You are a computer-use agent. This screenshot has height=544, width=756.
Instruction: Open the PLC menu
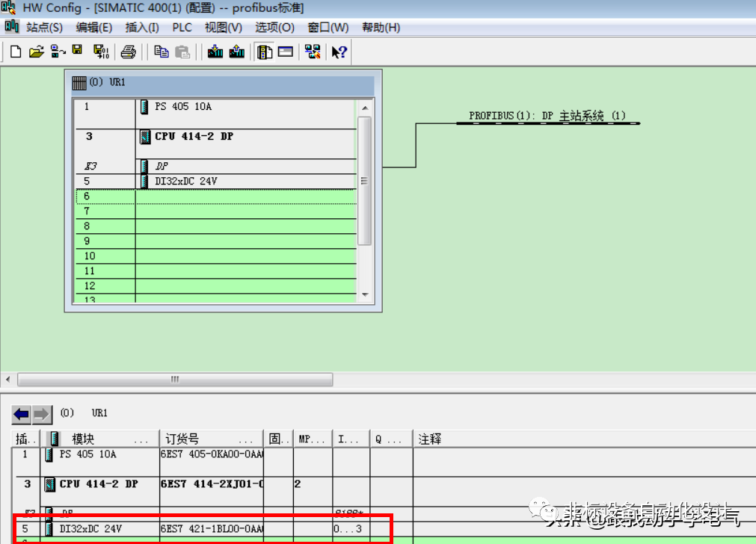[182, 27]
